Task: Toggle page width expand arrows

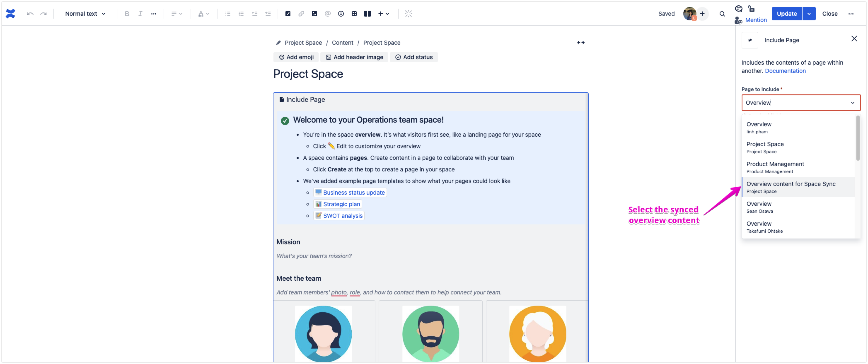Action: click(581, 43)
